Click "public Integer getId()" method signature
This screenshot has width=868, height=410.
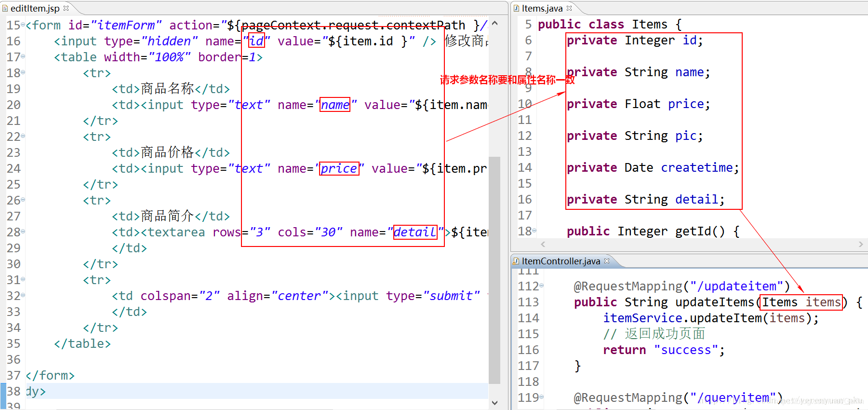[646, 231]
